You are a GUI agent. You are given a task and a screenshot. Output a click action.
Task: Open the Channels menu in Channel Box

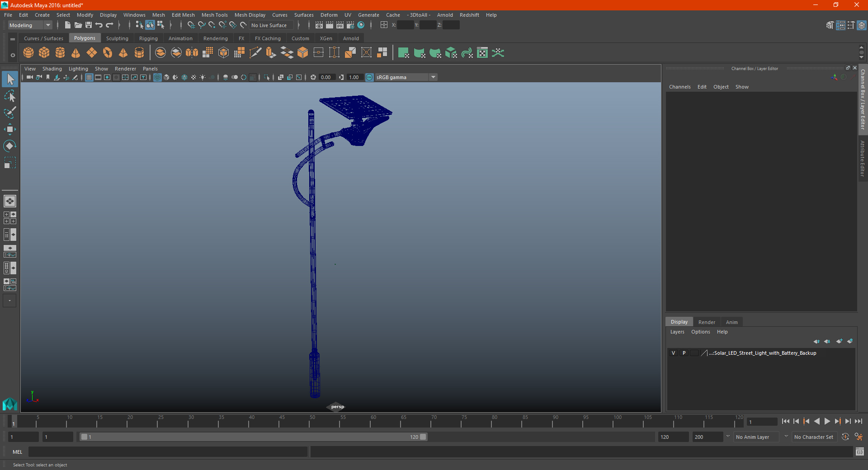(x=679, y=87)
